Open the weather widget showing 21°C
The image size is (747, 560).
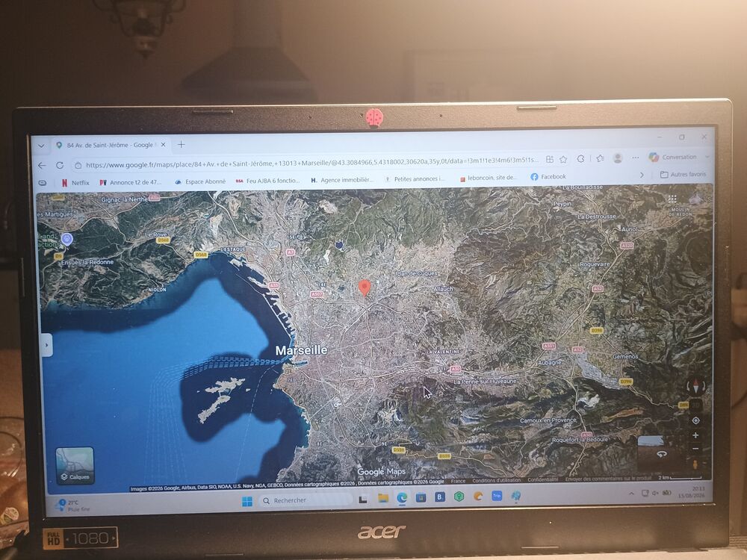(70, 505)
